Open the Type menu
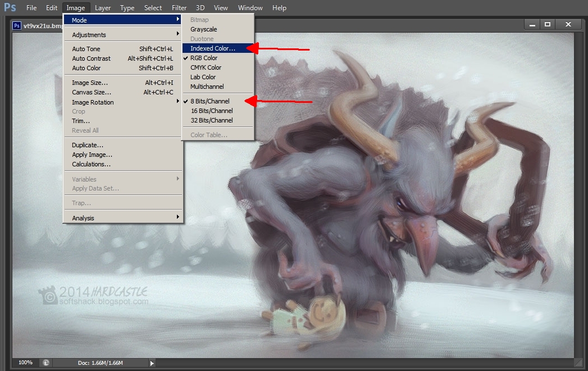Image resolution: width=588 pixels, height=371 pixels. [x=127, y=7]
